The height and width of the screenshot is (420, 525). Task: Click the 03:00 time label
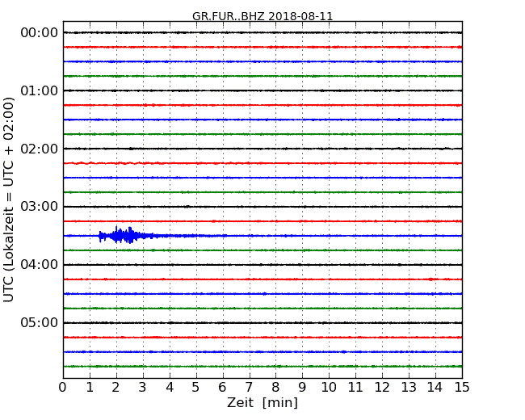pyautogui.click(x=40, y=207)
